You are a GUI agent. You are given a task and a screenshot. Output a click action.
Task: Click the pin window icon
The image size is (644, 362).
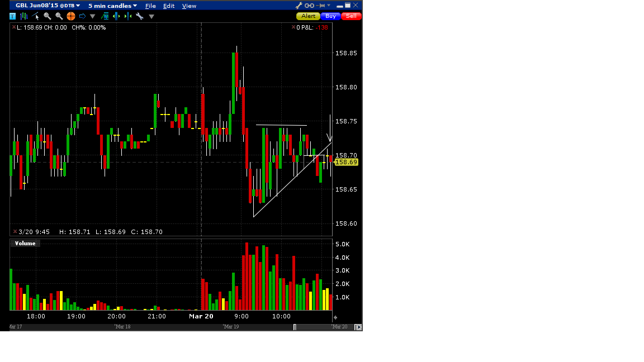pos(321,6)
